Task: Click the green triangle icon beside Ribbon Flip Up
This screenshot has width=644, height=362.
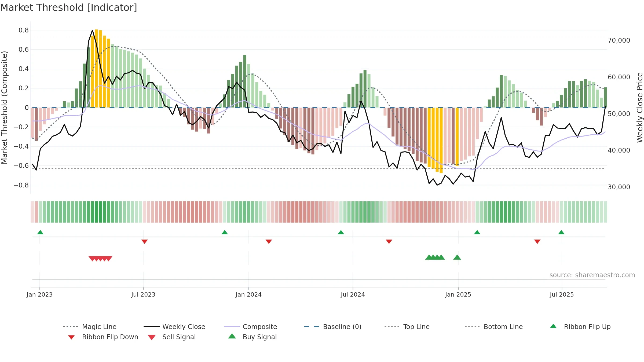Action: pyautogui.click(x=553, y=326)
